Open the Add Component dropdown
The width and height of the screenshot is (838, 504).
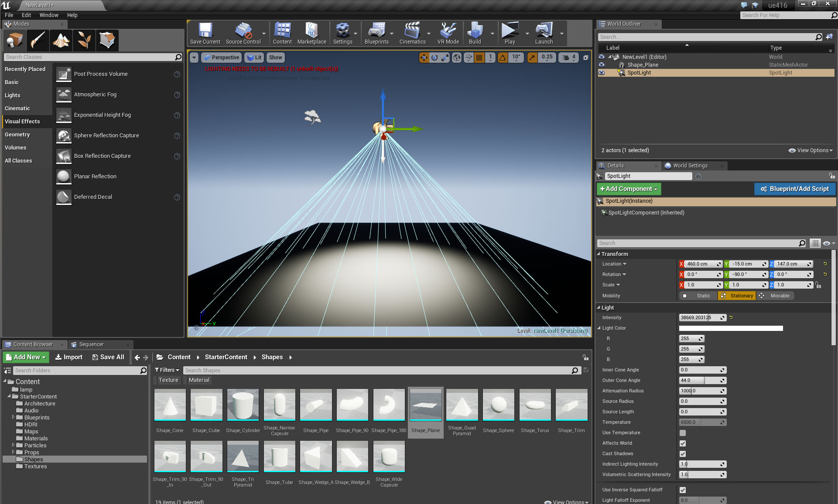pos(629,189)
